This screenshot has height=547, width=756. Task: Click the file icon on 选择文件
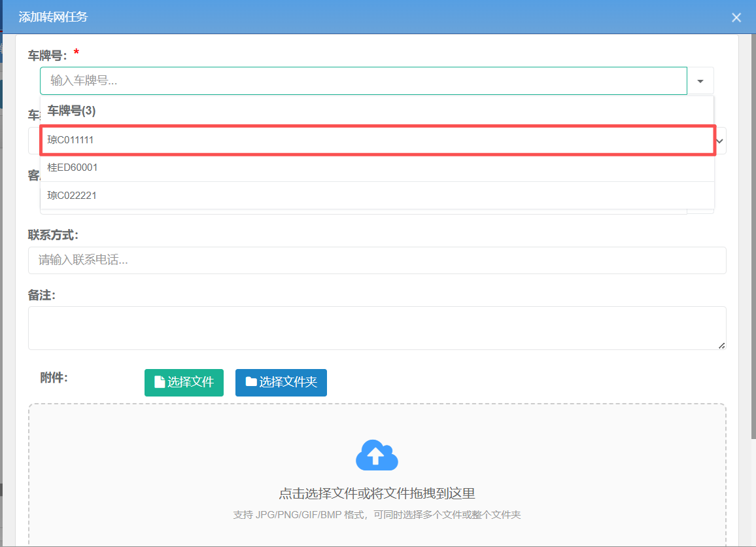pos(159,382)
